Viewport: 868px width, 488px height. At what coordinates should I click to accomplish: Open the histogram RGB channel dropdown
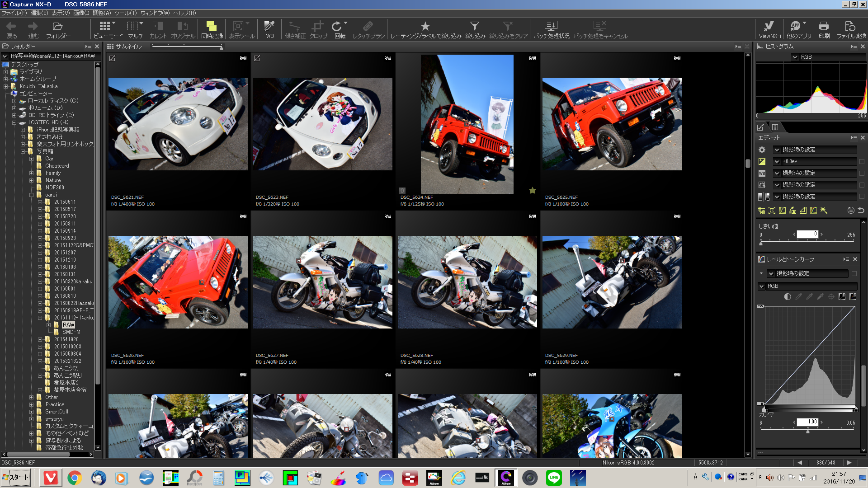pyautogui.click(x=795, y=57)
